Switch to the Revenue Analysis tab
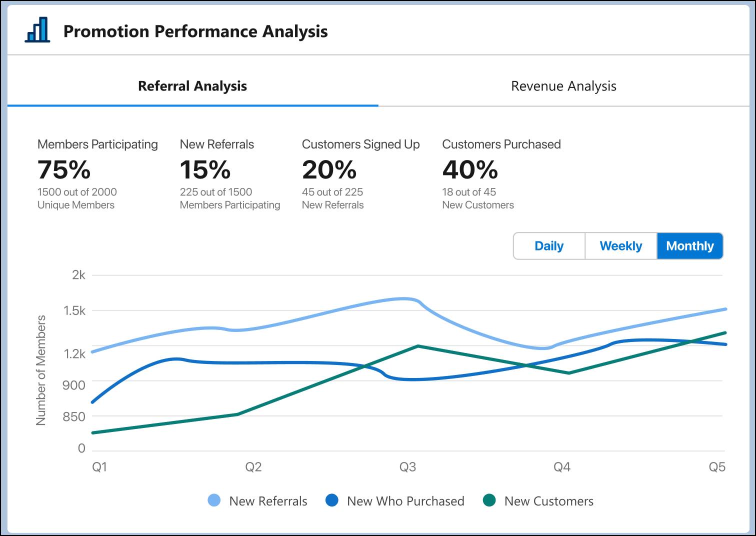Image resolution: width=756 pixels, height=536 pixels. click(563, 86)
